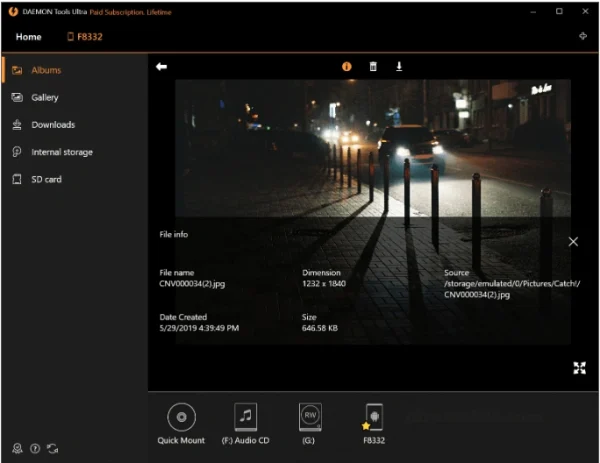Click the Downloads sidebar icon
The height and width of the screenshot is (463, 600).
tap(17, 125)
